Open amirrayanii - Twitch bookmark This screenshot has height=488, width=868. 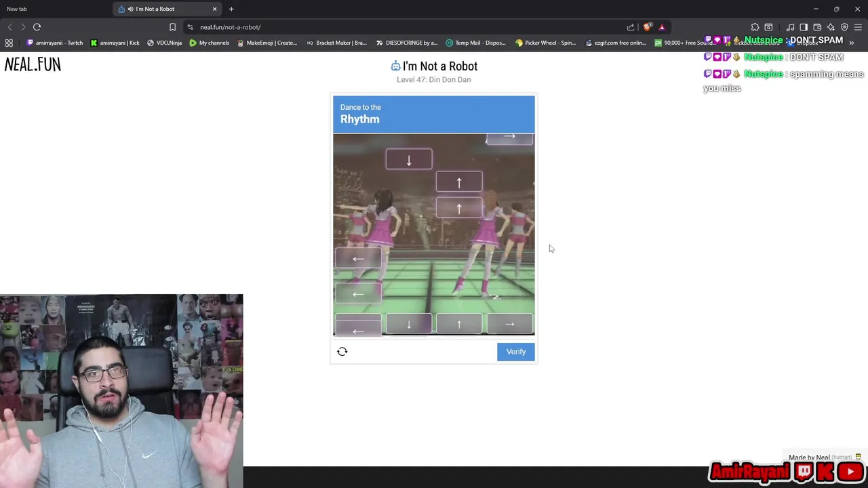click(x=54, y=43)
